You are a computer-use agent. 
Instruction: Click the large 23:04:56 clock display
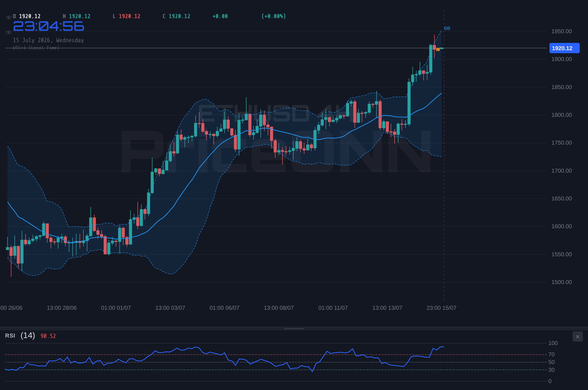pyautogui.click(x=49, y=26)
